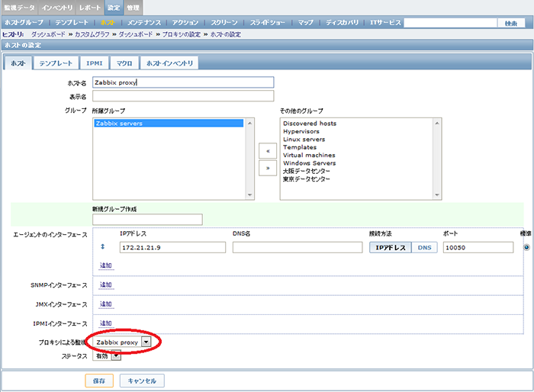
Task: Click the agent interface drag handle icon
Action: [x=103, y=247]
